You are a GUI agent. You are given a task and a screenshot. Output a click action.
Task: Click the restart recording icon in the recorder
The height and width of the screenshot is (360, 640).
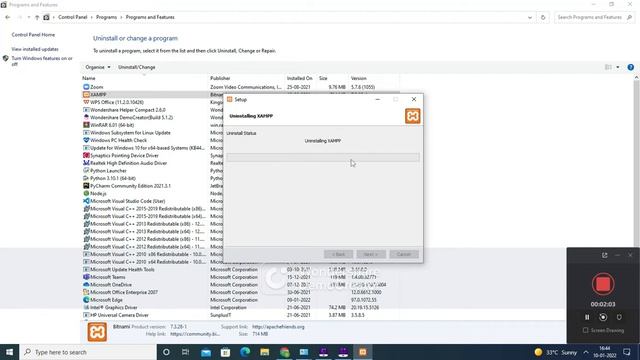tap(603, 317)
